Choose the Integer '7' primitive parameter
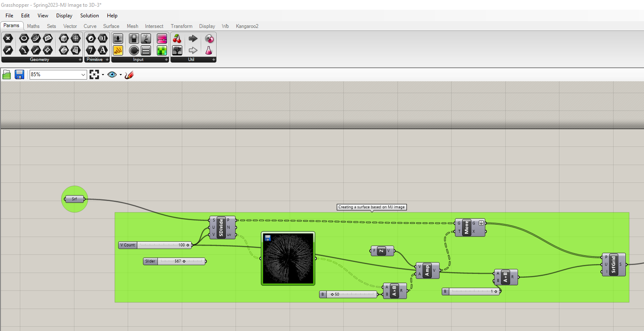644x331 pixels. (90, 50)
